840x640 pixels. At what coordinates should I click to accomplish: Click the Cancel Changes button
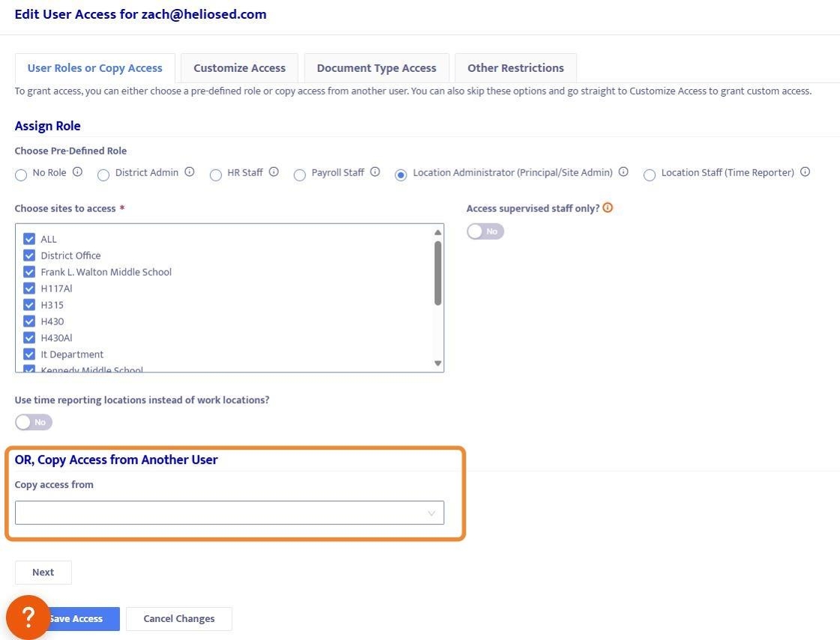click(178, 618)
